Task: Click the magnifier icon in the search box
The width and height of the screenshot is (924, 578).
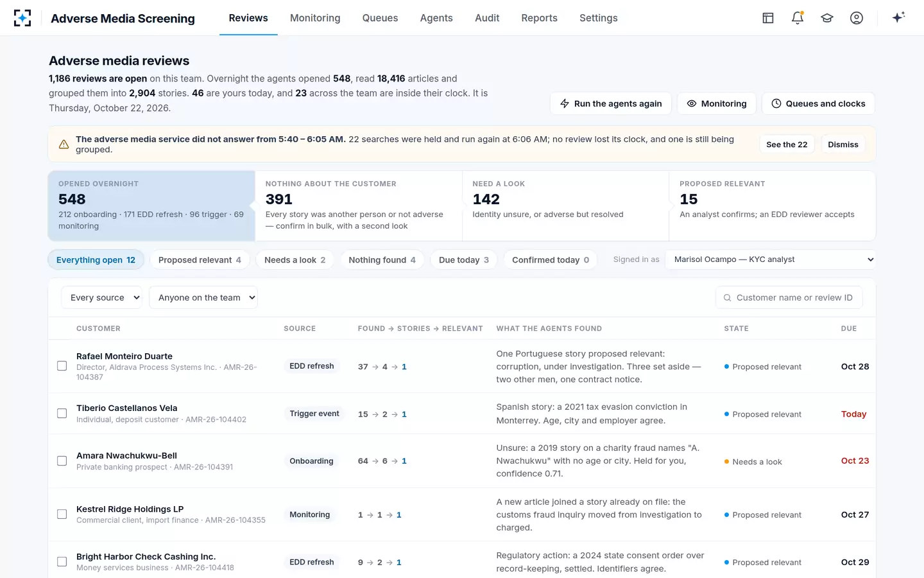Action: 727,298
